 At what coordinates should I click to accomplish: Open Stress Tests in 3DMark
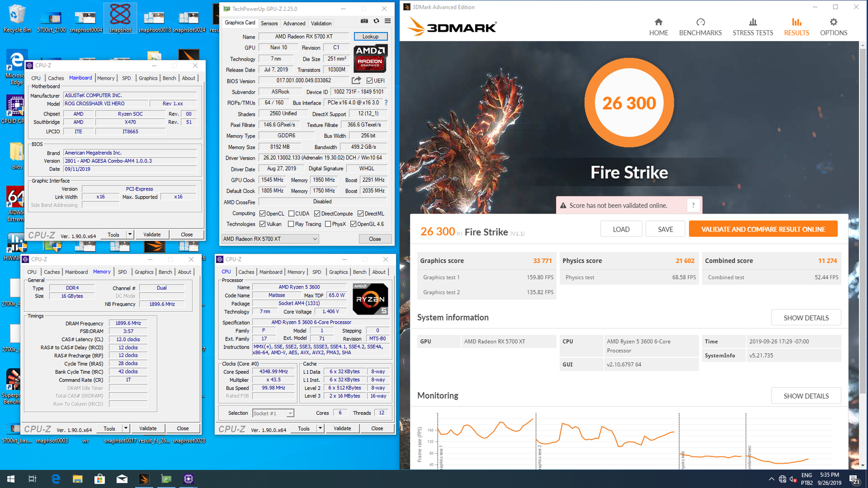[x=752, y=22]
